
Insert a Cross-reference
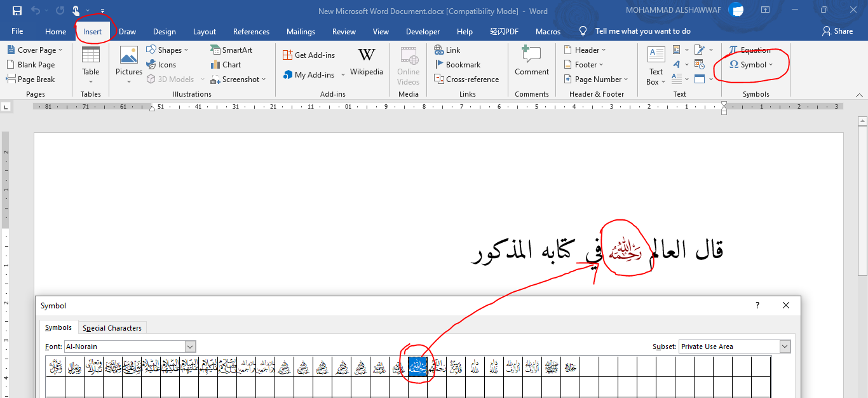[x=467, y=79]
